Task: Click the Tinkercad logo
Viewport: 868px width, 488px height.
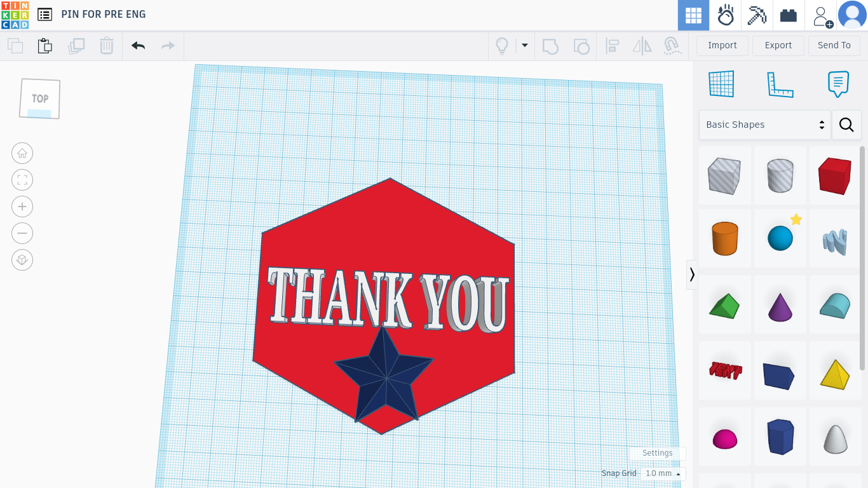Action: click(x=15, y=15)
